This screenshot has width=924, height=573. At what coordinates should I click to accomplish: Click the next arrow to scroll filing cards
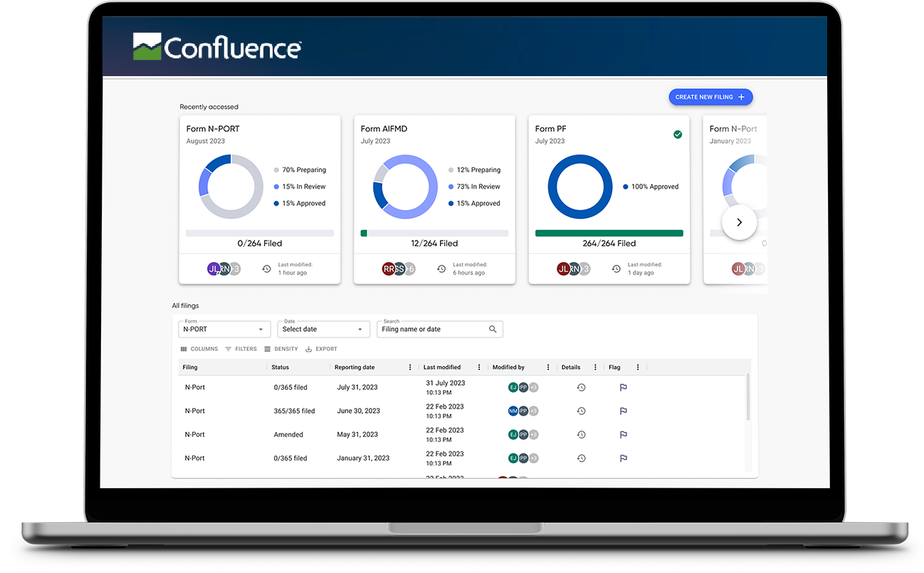click(739, 222)
